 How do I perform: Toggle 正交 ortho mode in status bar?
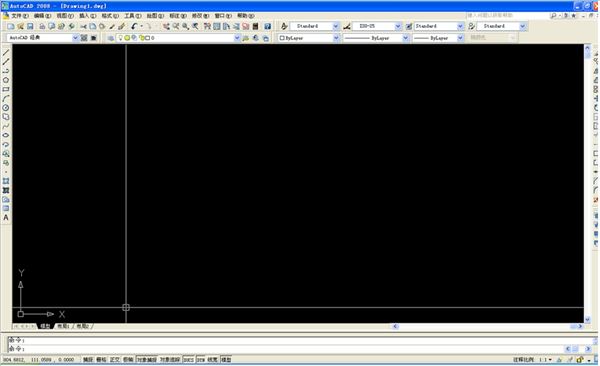[x=114, y=359]
